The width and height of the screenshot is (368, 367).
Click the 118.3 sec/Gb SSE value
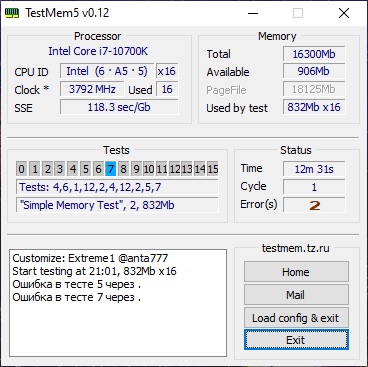click(119, 107)
